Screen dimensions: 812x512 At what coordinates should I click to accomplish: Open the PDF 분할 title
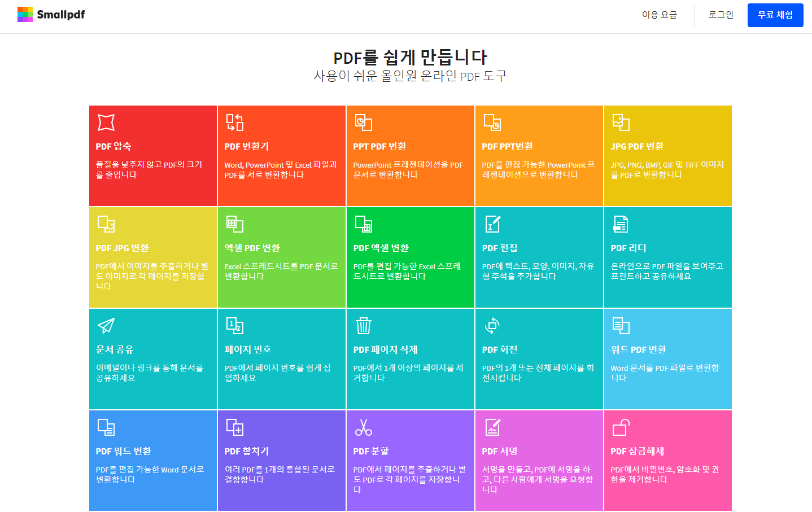(371, 452)
